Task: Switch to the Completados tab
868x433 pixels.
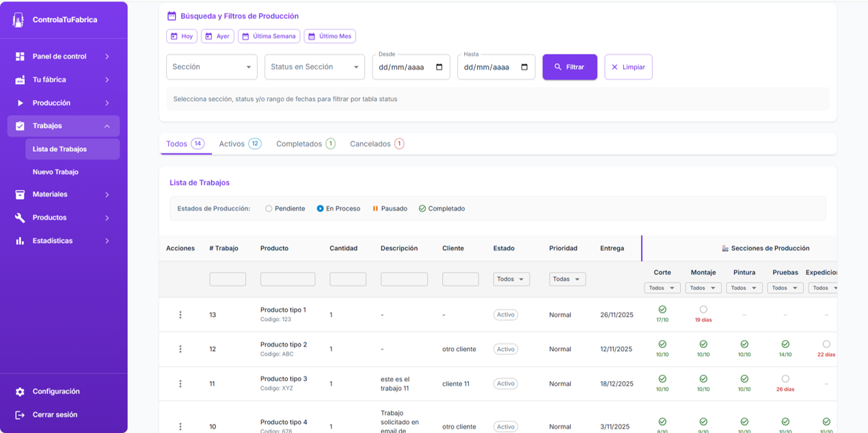Action: 305,144
